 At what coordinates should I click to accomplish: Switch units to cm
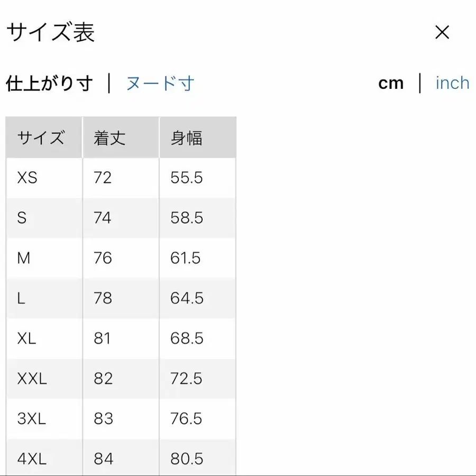pos(391,83)
